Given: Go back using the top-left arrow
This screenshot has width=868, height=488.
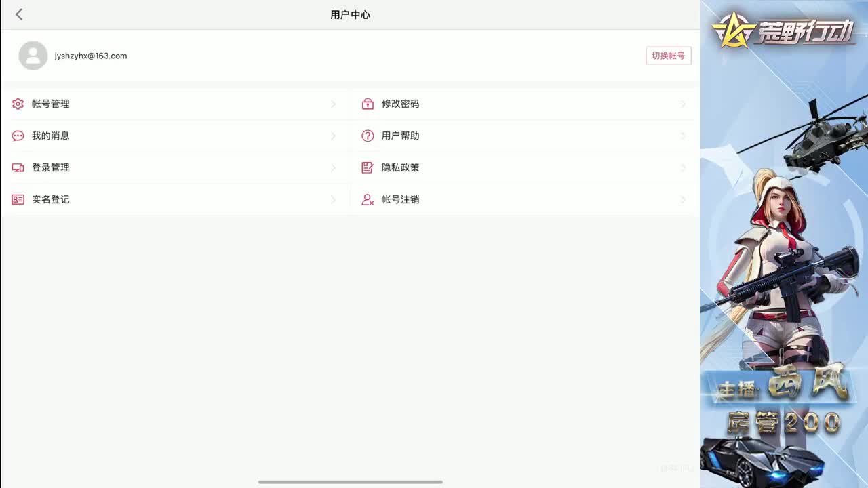Looking at the screenshot, I should click(19, 14).
